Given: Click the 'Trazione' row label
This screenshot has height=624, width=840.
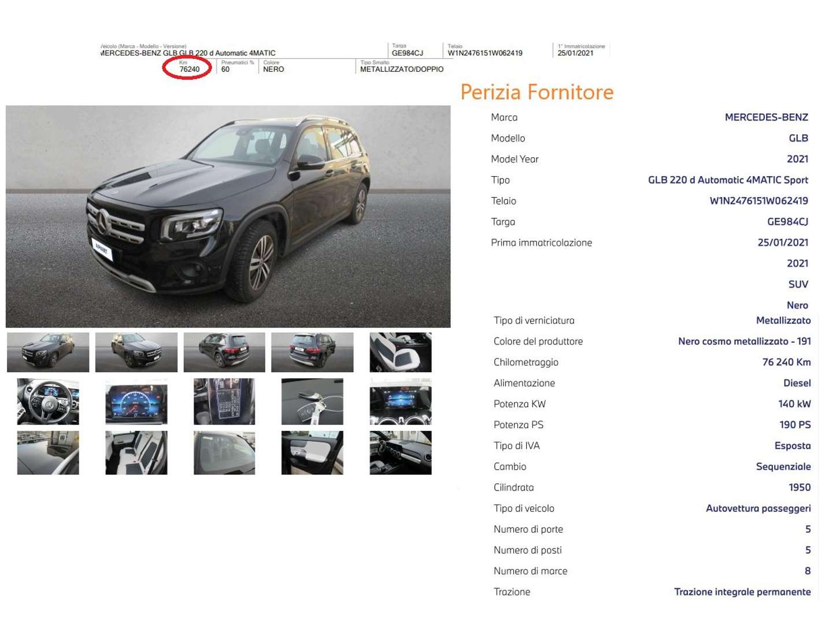Looking at the screenshot, I should tap(512, 592).
